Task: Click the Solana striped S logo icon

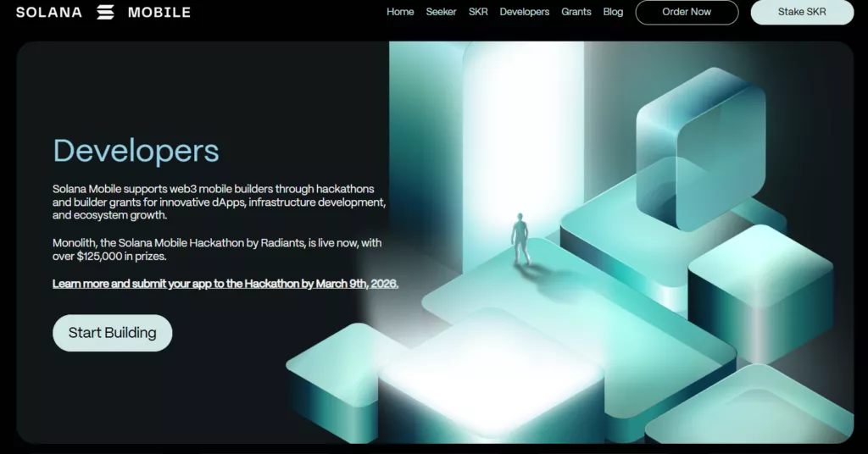Action: coord(105,12)
